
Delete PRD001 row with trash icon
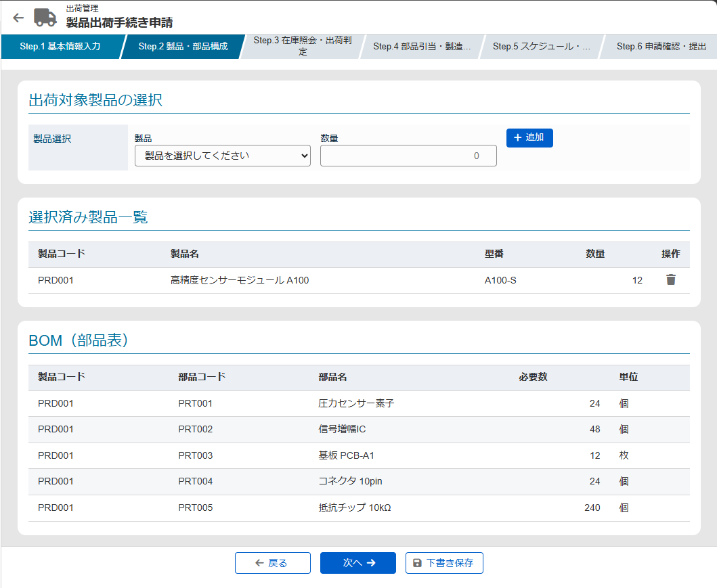(670, 279)
